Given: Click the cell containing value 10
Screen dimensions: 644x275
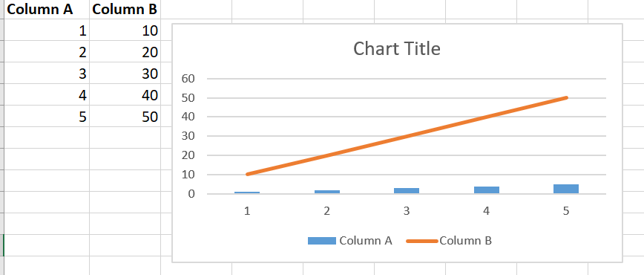Looking at the screenshot, I should click(125, 30).
